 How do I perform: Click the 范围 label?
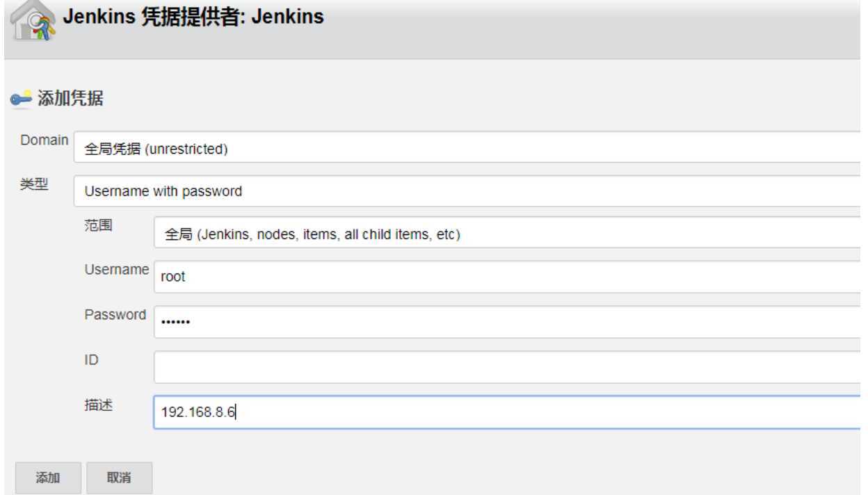click(98, 225)
